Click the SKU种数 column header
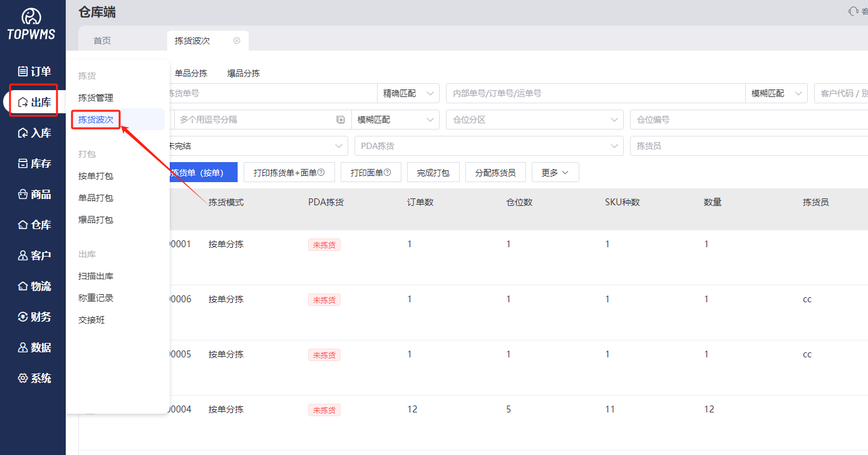The width and height of the screenshot is (868, 455). coord(623,202)
